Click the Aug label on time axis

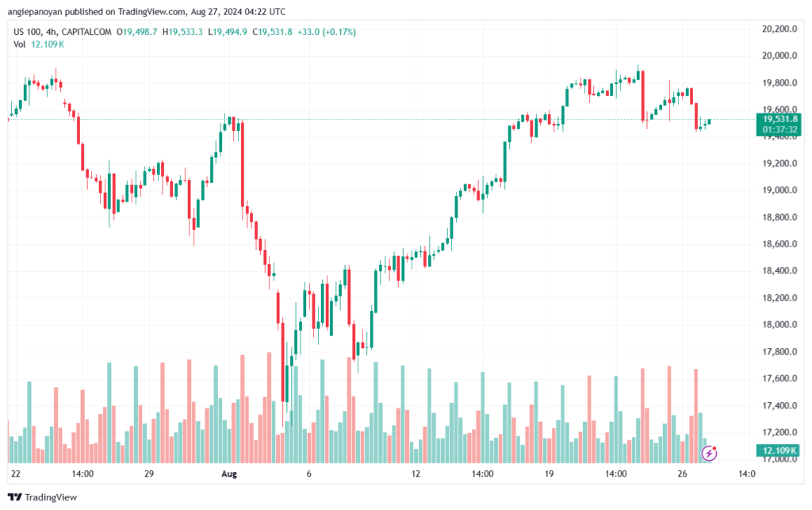229,474
